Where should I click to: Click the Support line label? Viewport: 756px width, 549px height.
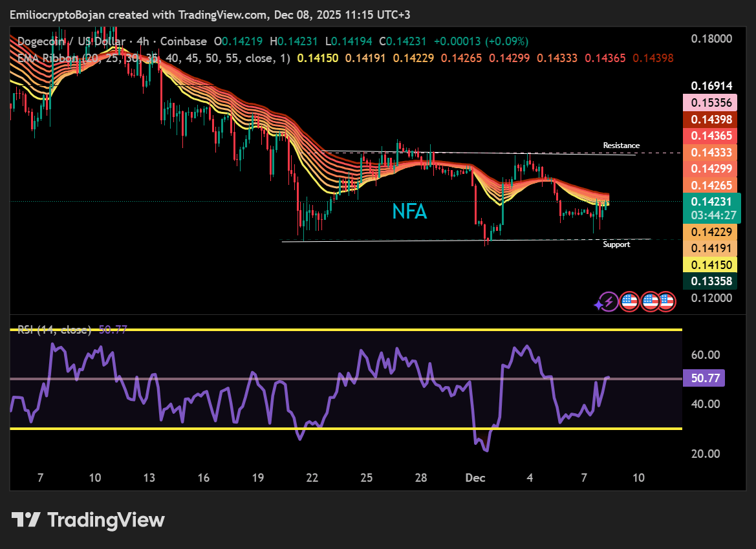pos(616,244)
